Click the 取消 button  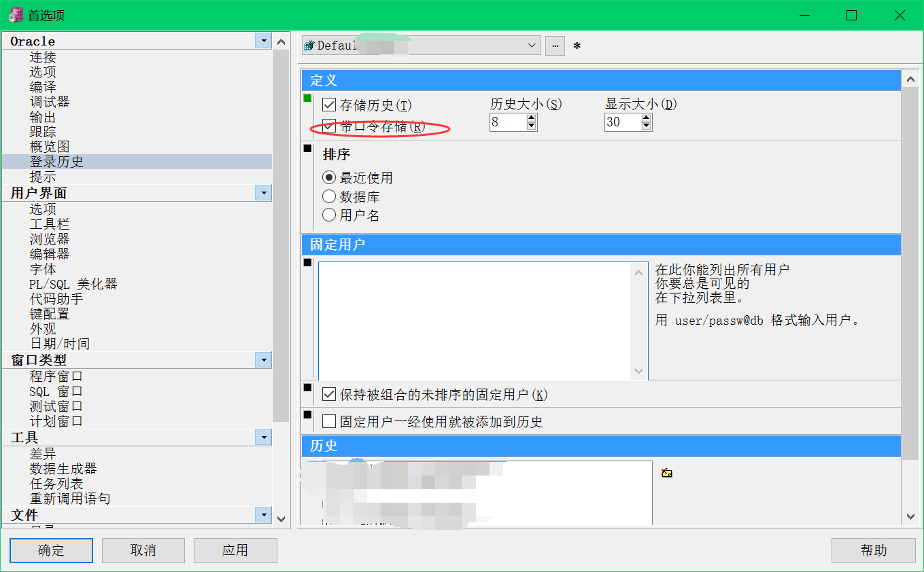coord(143,550)
